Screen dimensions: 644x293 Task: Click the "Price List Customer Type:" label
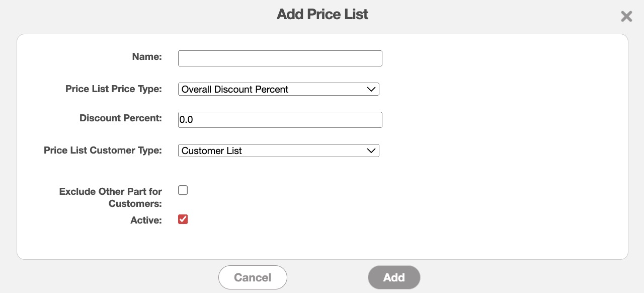tap(103, 151)
